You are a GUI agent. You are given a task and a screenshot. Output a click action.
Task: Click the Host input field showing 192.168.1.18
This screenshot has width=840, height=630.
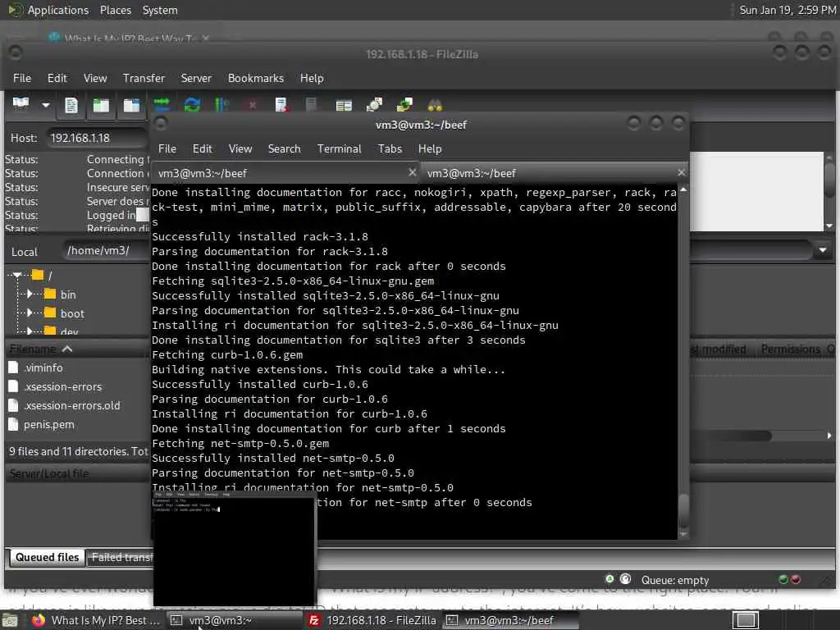[x=98, y=138]
